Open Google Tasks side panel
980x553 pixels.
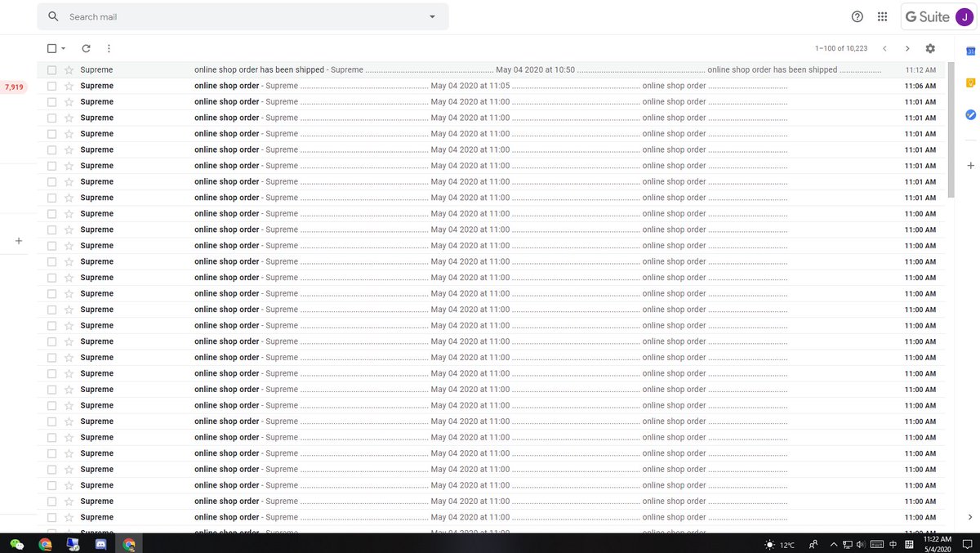[x=971, y=114]
